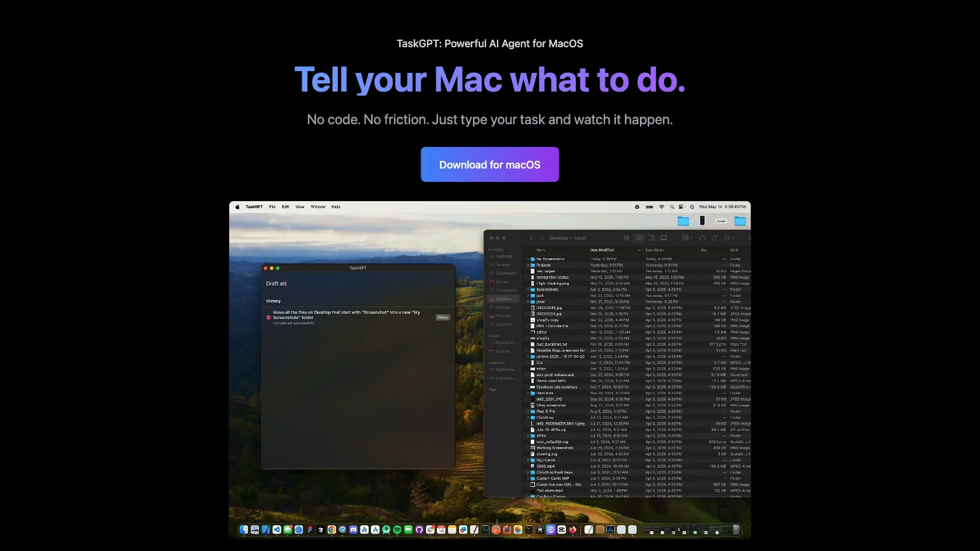Click the Finder tags icon
This screenshot has height=551, width=980.
pos(714,238)
